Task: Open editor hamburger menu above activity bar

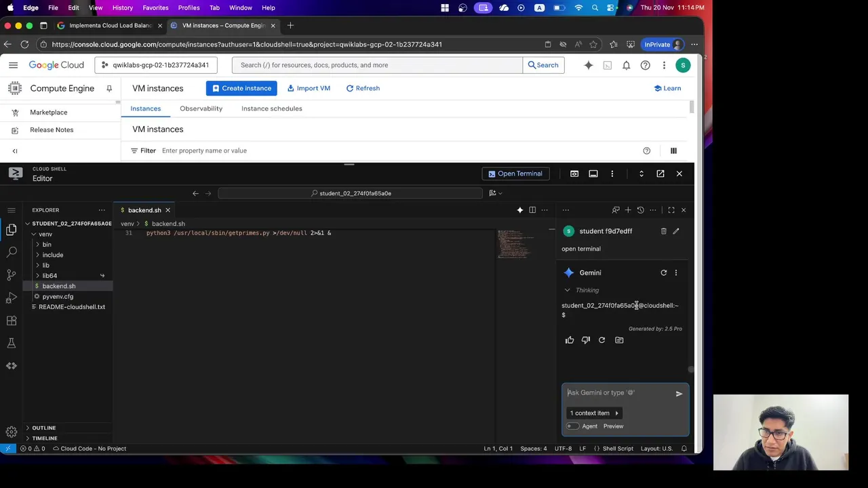Action: point(12,210)
